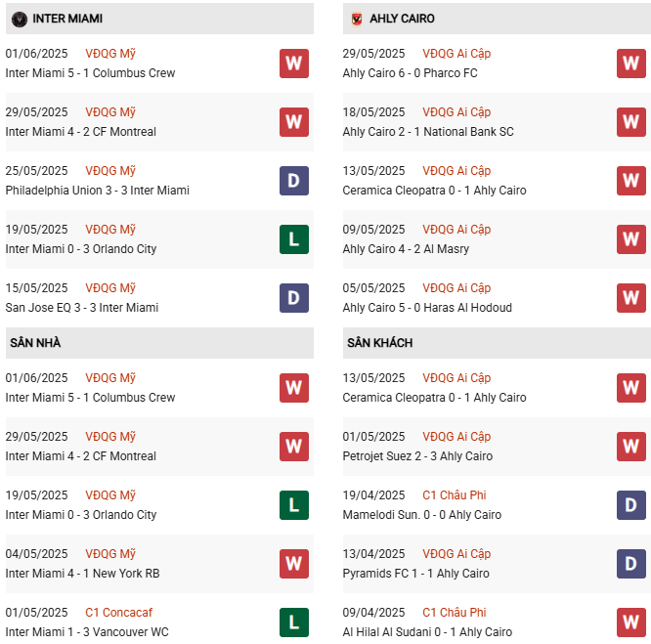Click the Ahly Cairo club crest

(x=356, y=19)
